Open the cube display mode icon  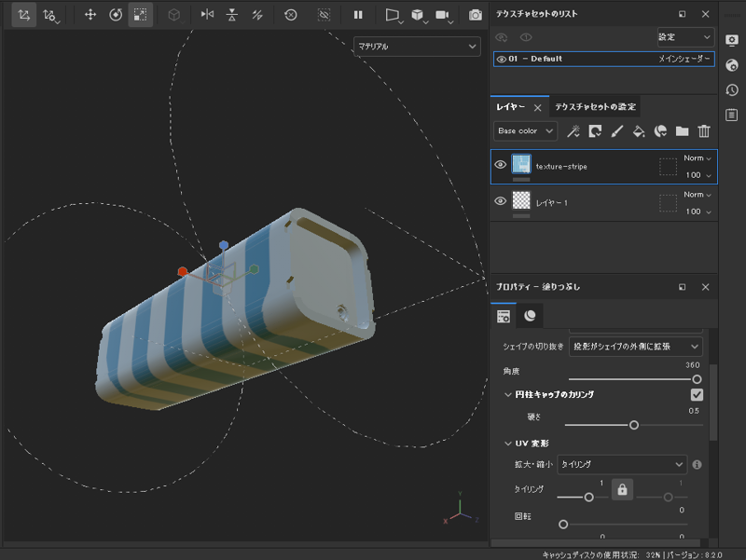(x=419, y=15)
